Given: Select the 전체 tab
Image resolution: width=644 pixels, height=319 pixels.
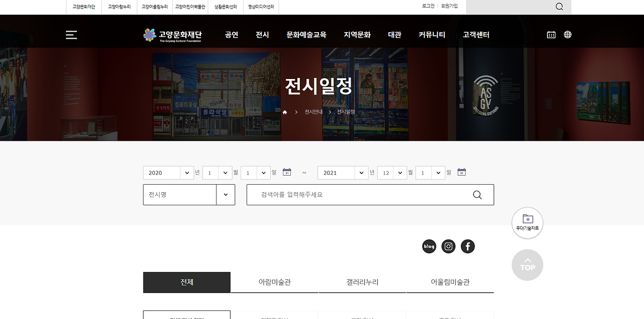Looking at the screenshot, I should 186,282.
